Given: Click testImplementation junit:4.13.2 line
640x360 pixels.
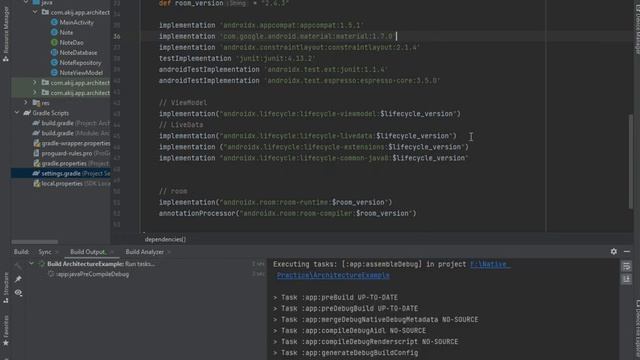Looking at the screenshot, I should pos(237,58).
